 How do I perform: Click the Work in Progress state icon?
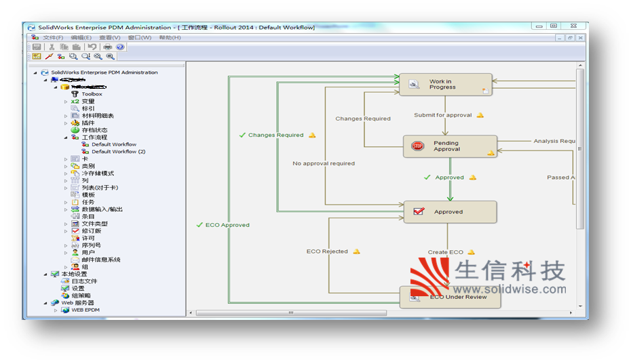pos(414,84)
